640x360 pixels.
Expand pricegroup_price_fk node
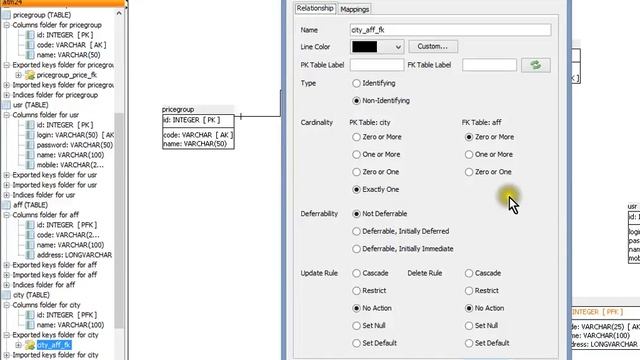pyautogui.click(x=18, y=75)
